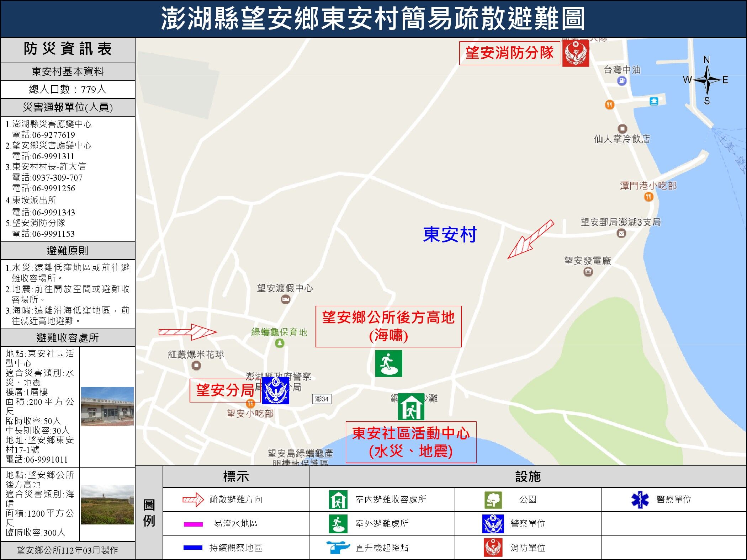Click the blue continuous-observation area swatch
Image resolution: width=747 pixels, height=560 pixels.
click(x=193, y=548)
